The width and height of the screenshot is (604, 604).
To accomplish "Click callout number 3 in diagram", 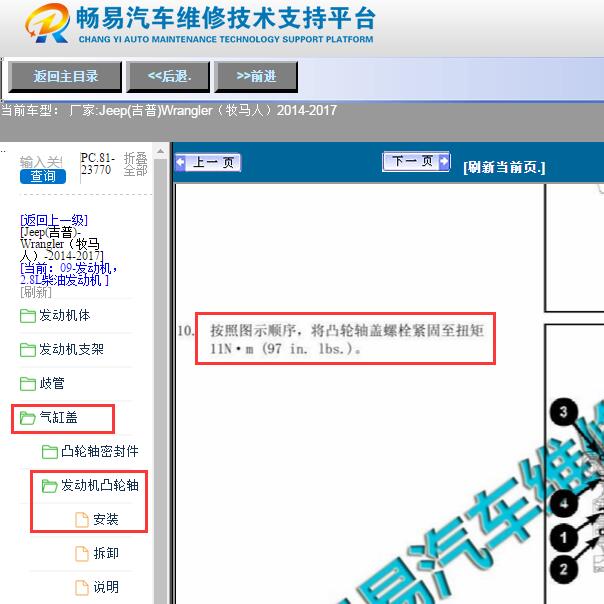I will (x=564, y=412).
